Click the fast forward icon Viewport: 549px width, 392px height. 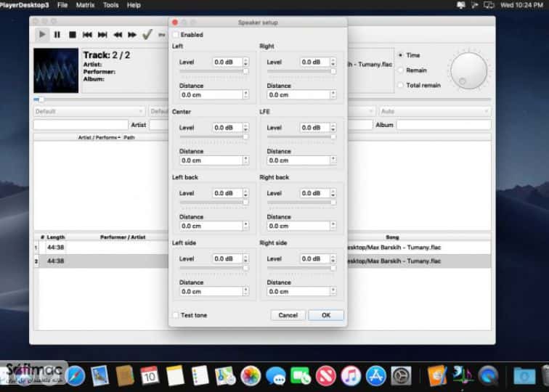tap(132, 35)
